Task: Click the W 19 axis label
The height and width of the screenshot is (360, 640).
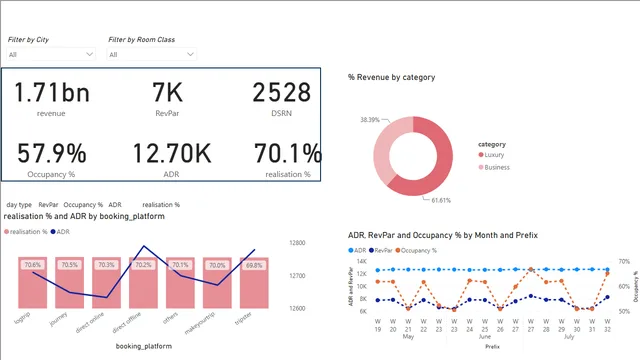Action: pos(378,325)
